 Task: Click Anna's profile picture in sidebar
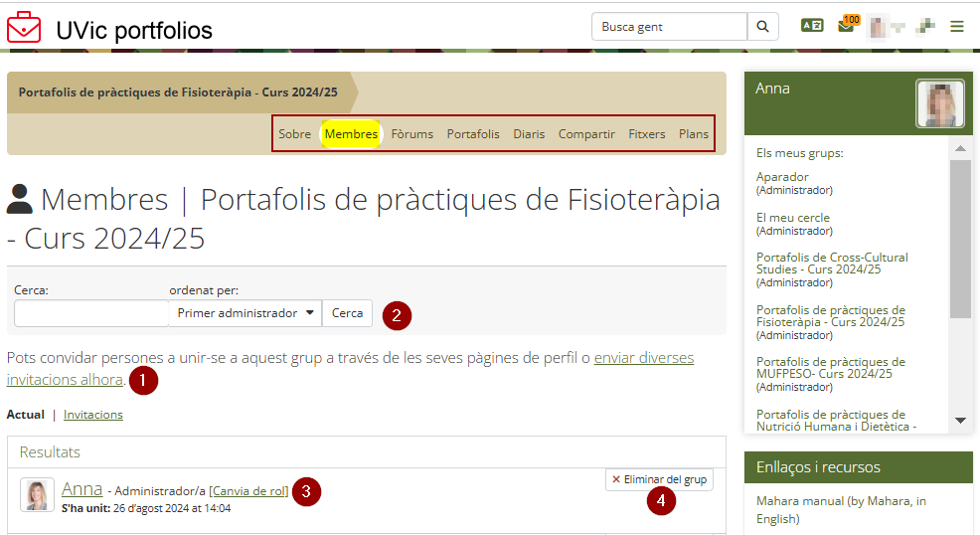940,103
